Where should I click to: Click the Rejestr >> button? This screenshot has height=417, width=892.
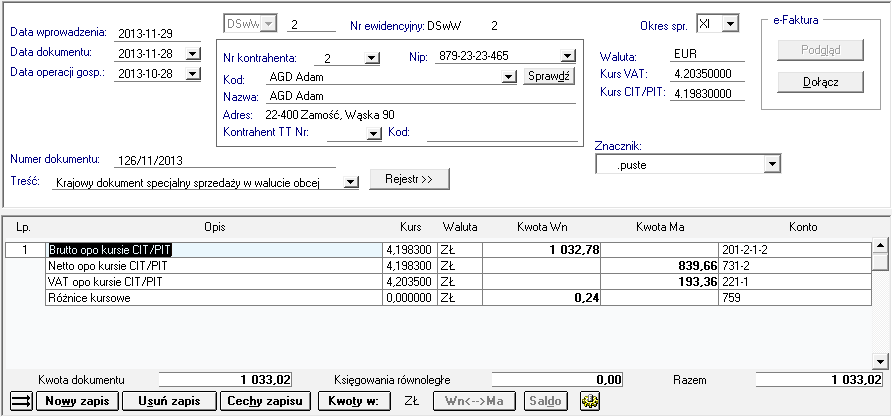(409, 179)
